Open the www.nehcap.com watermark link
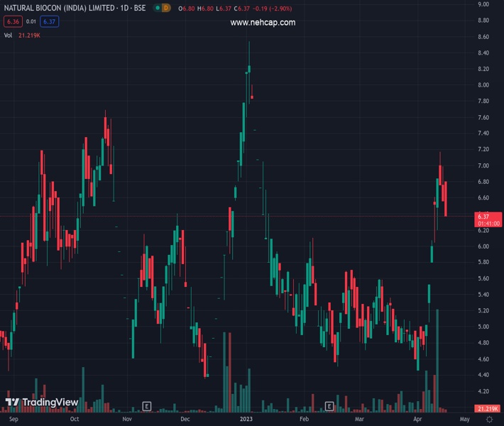Screen dimensions: 504x426 (263, 23)
